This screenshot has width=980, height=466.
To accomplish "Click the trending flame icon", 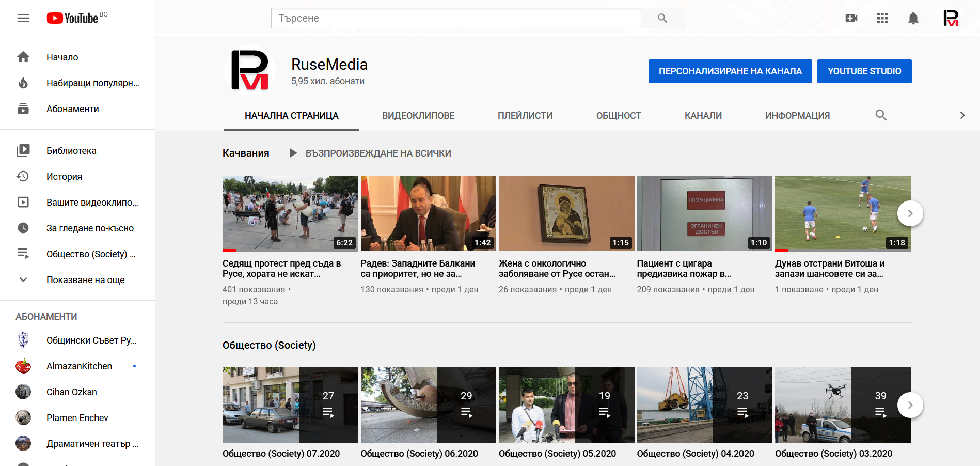I will click(x=23, y=83).
